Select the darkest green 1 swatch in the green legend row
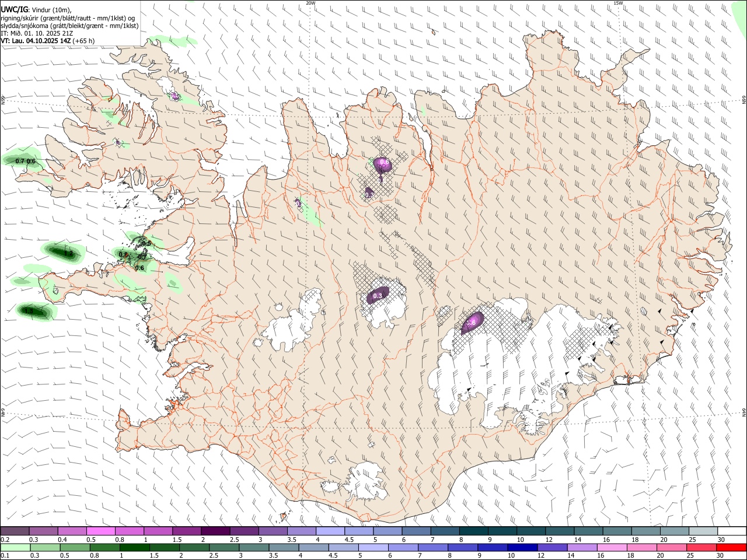 [x=135, y=548]
